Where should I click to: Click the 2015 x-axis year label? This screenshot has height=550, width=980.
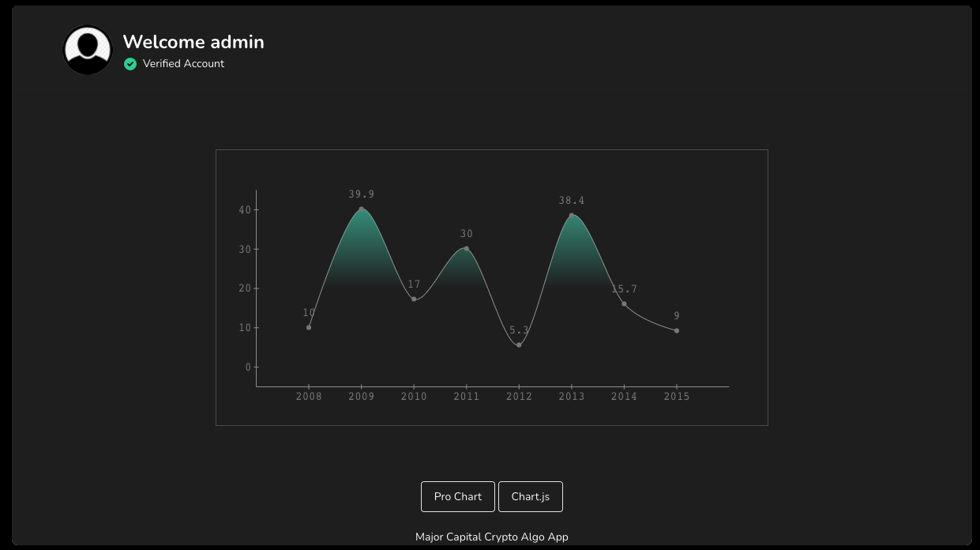pyautogui.click(x=677, y=397)
